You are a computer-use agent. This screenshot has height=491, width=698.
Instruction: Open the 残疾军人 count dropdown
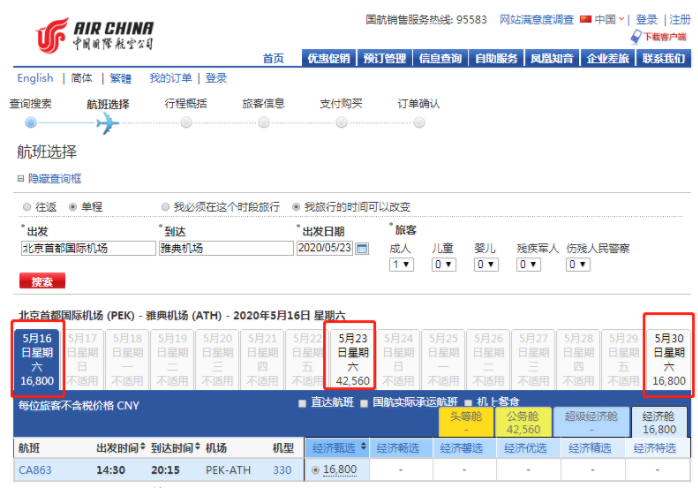coord(528,264)
